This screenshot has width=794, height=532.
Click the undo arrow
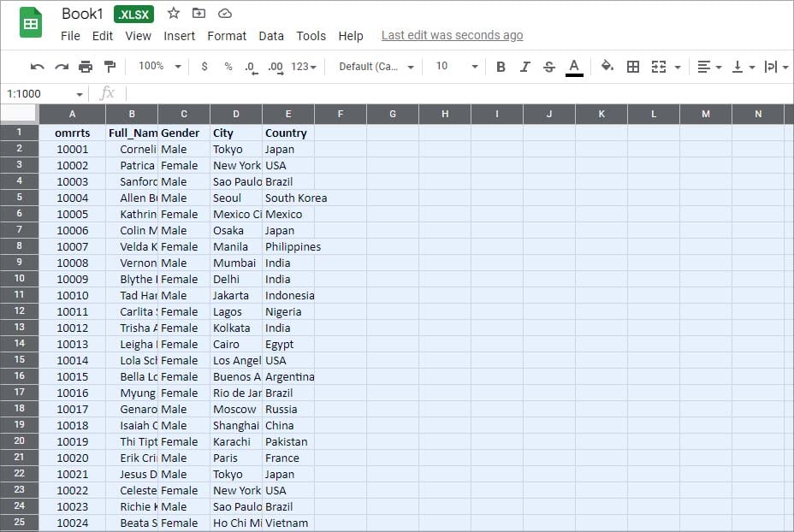[x=37, y=67]
